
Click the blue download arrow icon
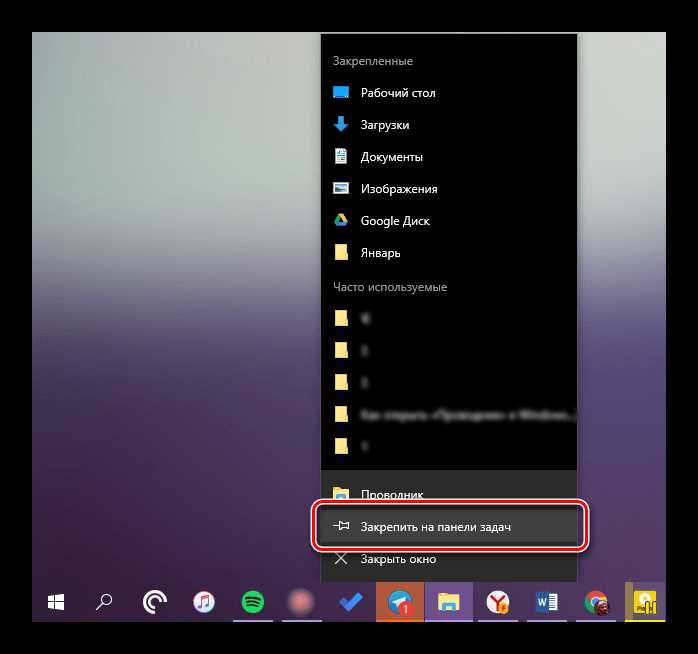[x=341, y=124]
